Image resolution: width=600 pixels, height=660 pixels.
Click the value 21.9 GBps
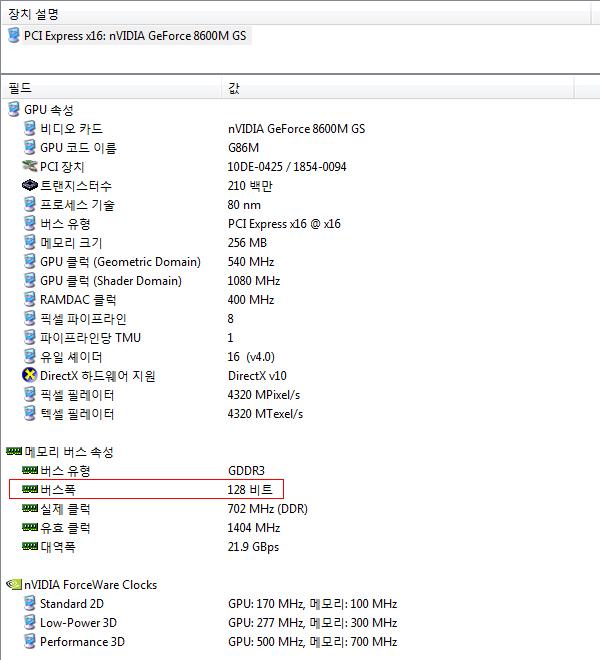click(253, 547)
